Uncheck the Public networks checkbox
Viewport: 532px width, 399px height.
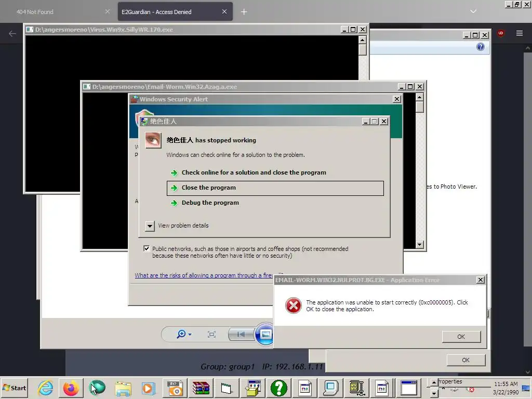[147, 249]
